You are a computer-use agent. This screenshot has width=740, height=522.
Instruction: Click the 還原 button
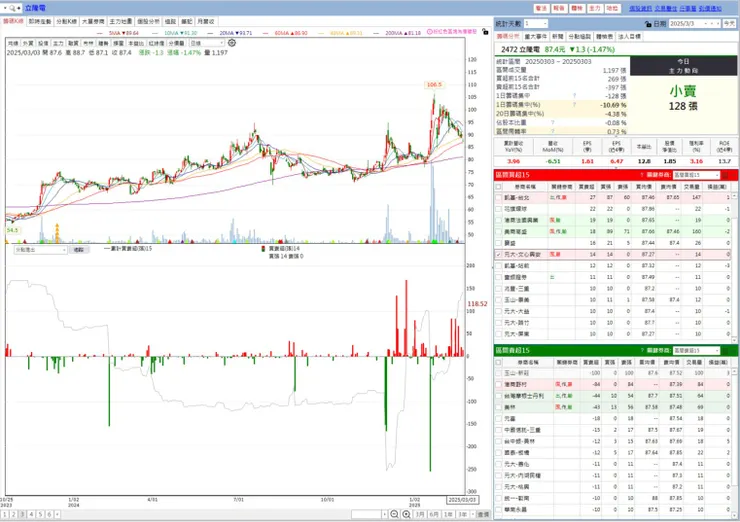[483, 514]
